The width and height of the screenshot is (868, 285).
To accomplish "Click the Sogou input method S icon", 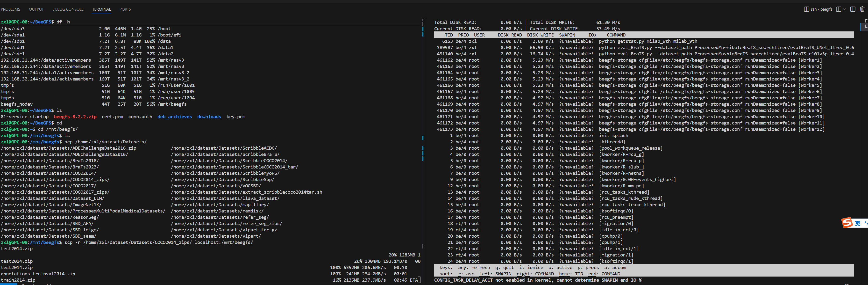I will (847, 223).
